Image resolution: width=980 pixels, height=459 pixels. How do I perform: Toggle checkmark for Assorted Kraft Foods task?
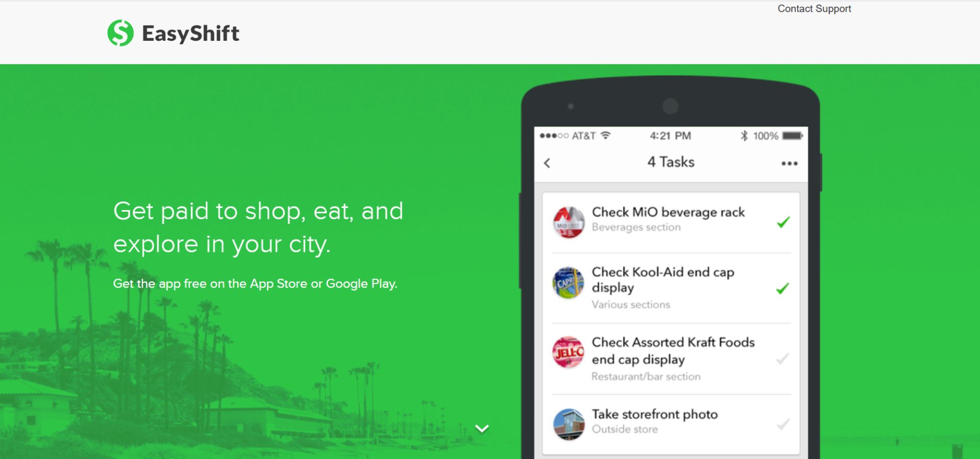tap(782, 359)
